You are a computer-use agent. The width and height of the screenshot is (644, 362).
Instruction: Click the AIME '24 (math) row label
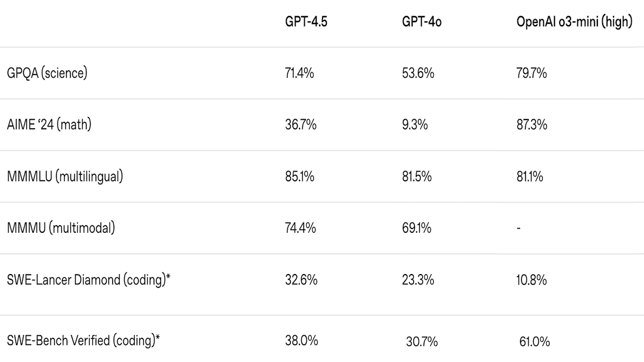(x=49, y=125)
